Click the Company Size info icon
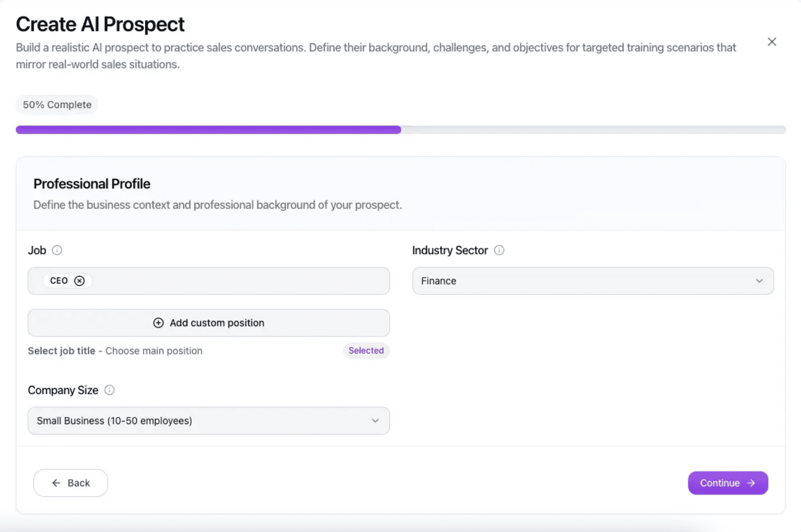 click(x=110, y=390)
